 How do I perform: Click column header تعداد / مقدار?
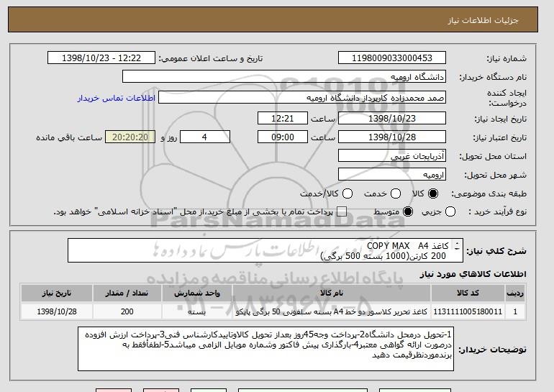127,293
